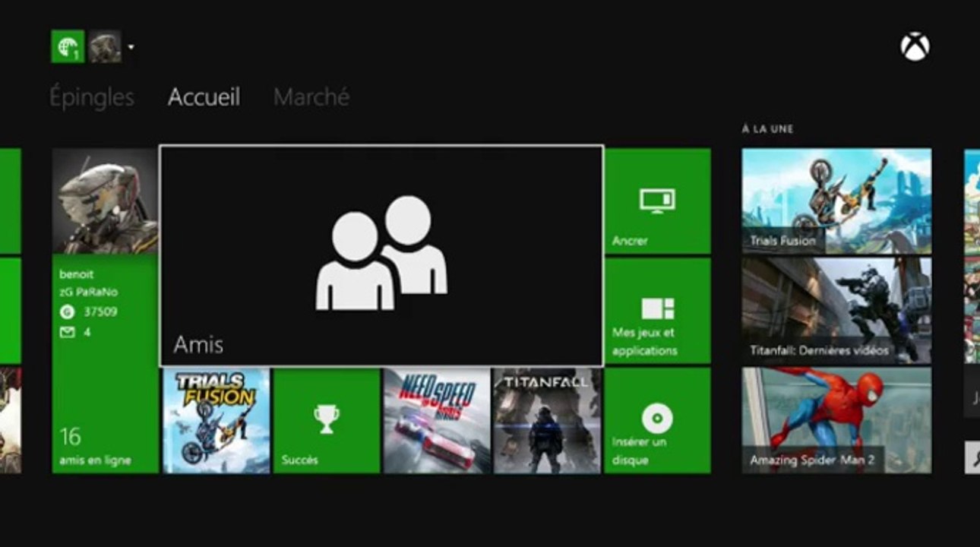
Task: Switch to the Épingles tab
Action: [x=92, y=97]
